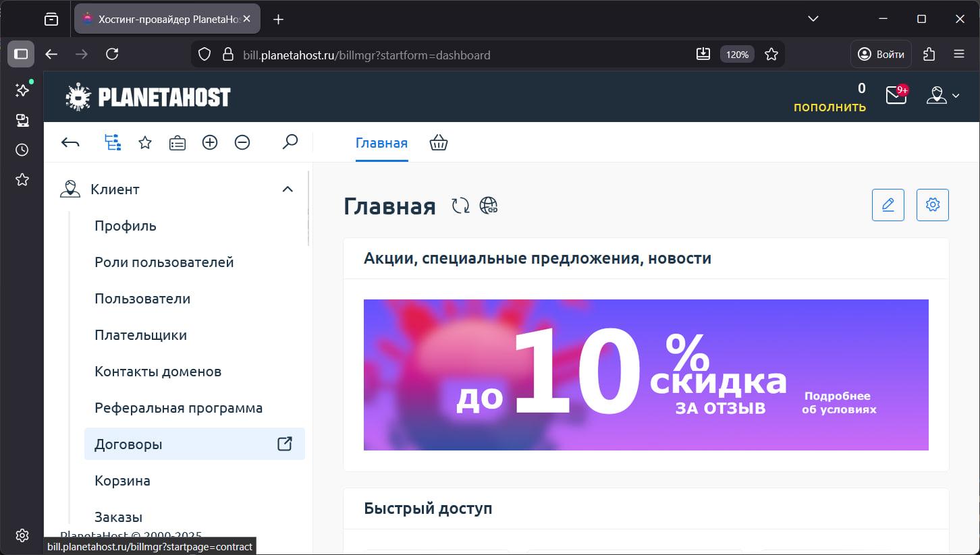Open the search tool in the billing toolbar

(290, 142)
